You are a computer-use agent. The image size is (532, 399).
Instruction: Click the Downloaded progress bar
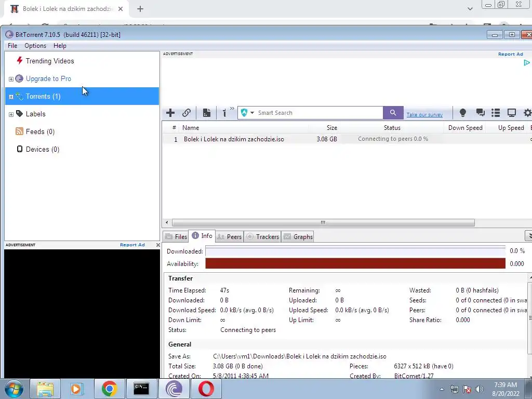pyautogui.click(x=355, y=251)
